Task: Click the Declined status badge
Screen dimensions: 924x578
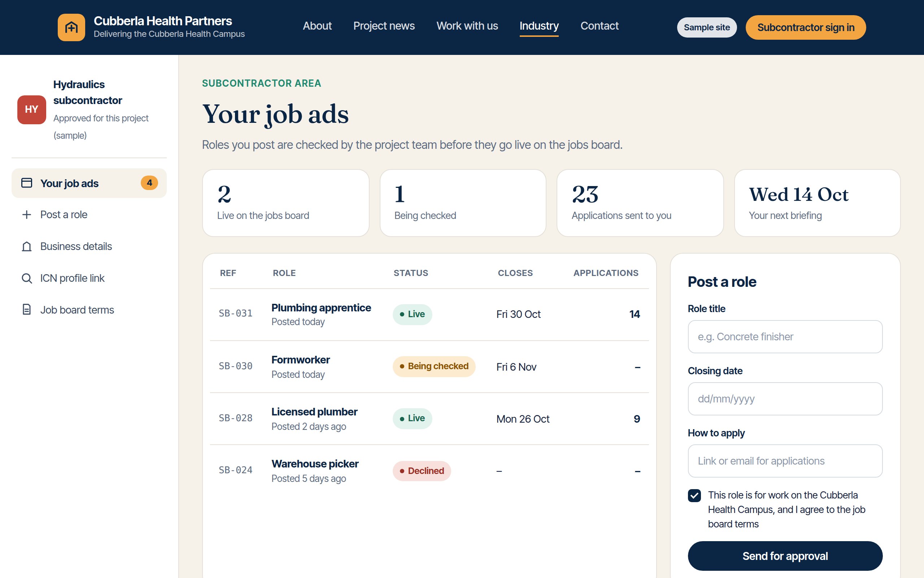Action: tap(422, 471)
